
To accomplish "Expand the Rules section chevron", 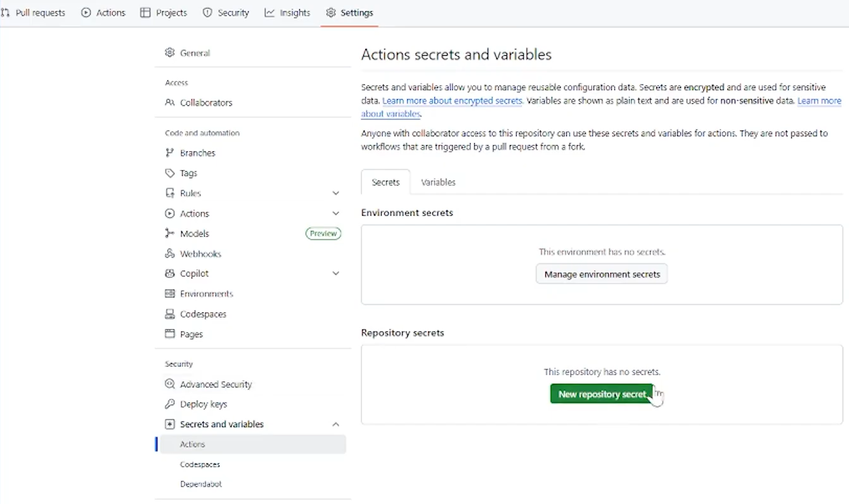I will point(336,193).
